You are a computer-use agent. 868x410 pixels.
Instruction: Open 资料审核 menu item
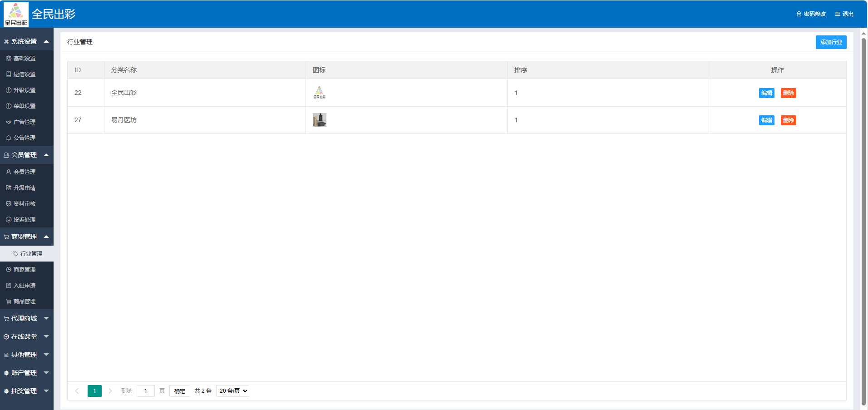pyautogui.click(x=27, y=204)
